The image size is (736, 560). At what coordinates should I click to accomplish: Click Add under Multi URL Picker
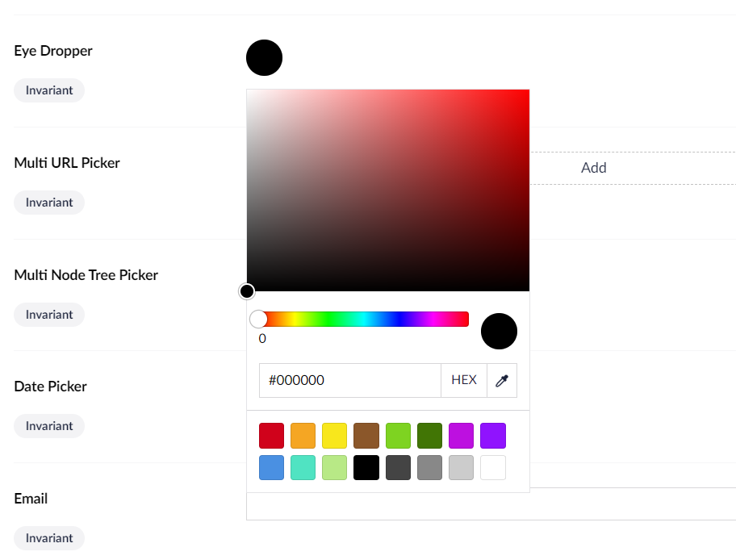[593, 167]
